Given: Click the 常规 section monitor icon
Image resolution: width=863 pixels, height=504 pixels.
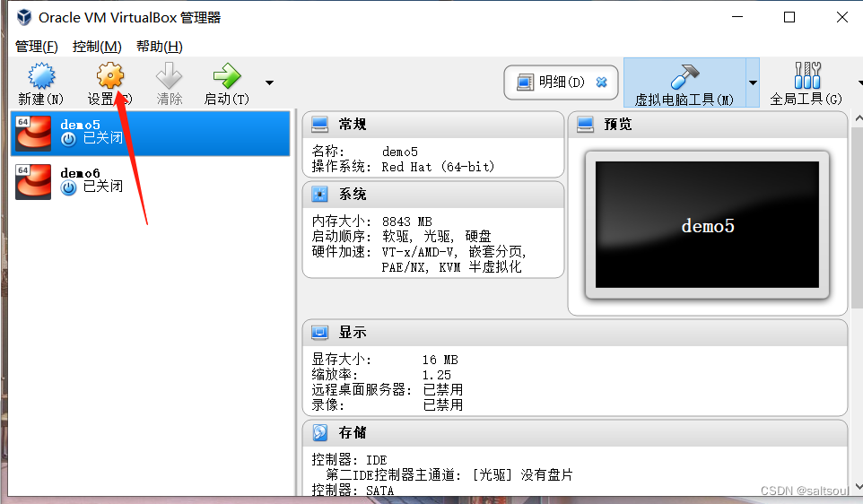Looking at the screenshot, I should (x=319, y=125).
